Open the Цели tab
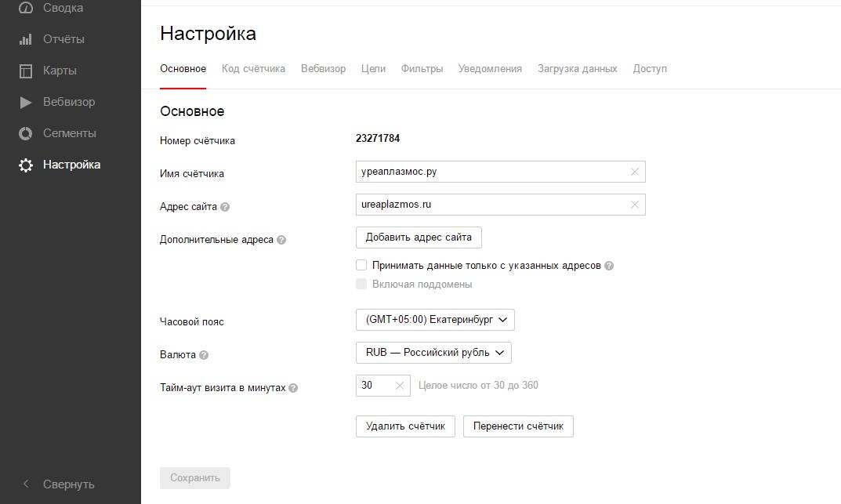The width and height of the screenshot is (841, 504). (x=373, y=69)
